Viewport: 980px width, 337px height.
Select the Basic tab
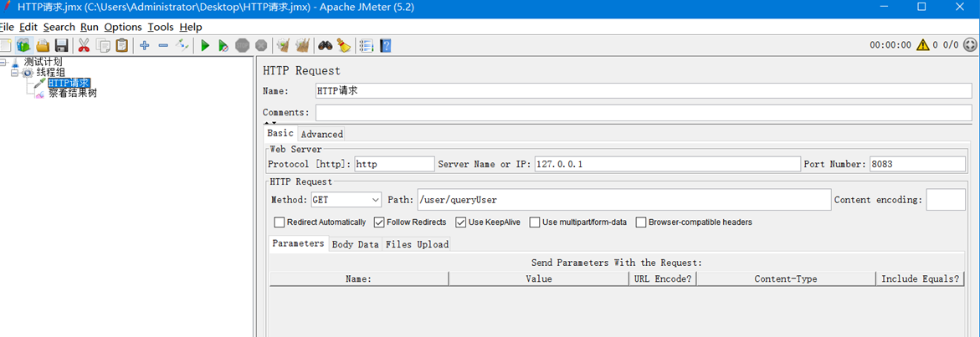(x=280, y=134)
